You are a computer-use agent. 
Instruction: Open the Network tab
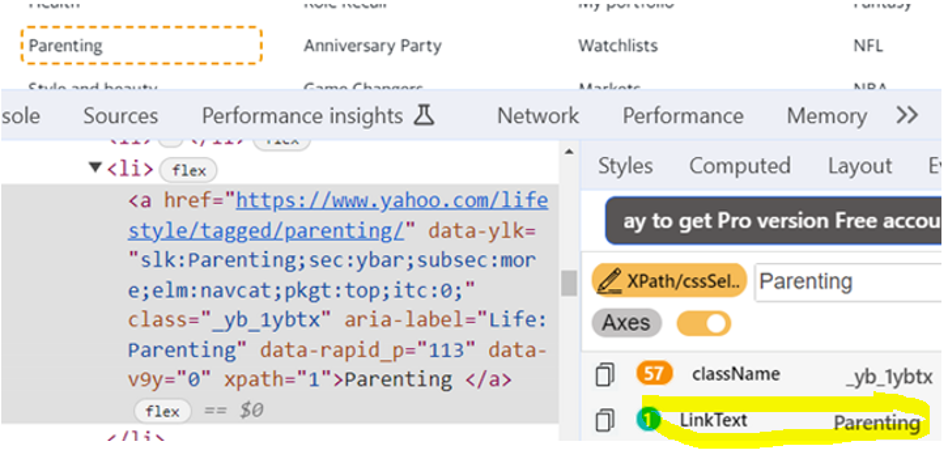(x=538, y=116)
